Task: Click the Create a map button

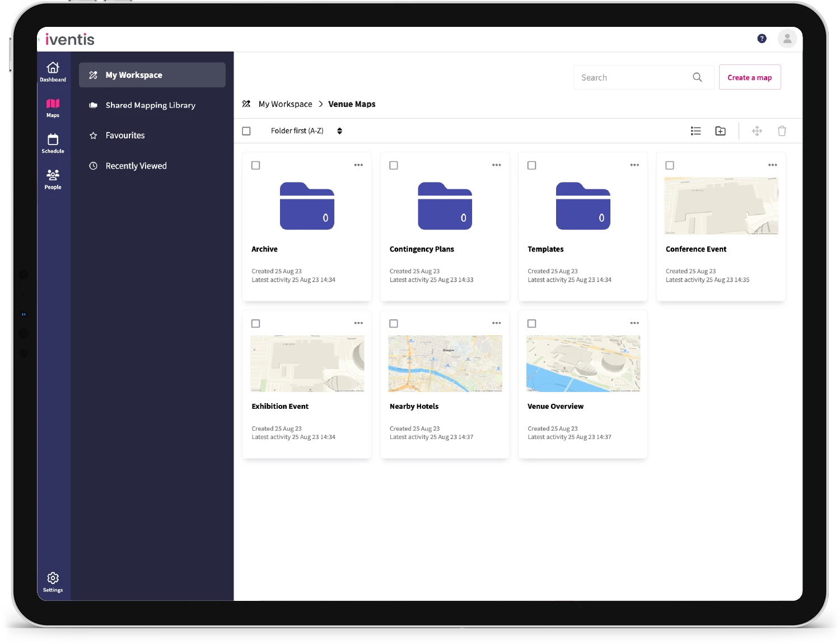Action: (x=749, y=78)
